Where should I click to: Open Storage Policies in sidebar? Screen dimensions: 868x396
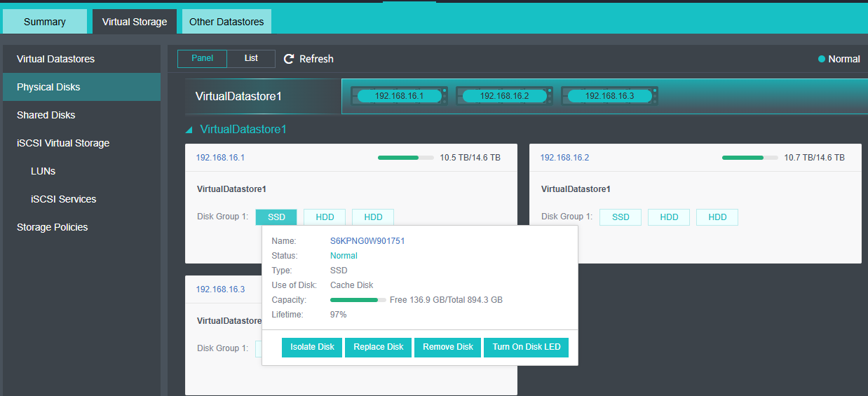[x=52, y=227]
